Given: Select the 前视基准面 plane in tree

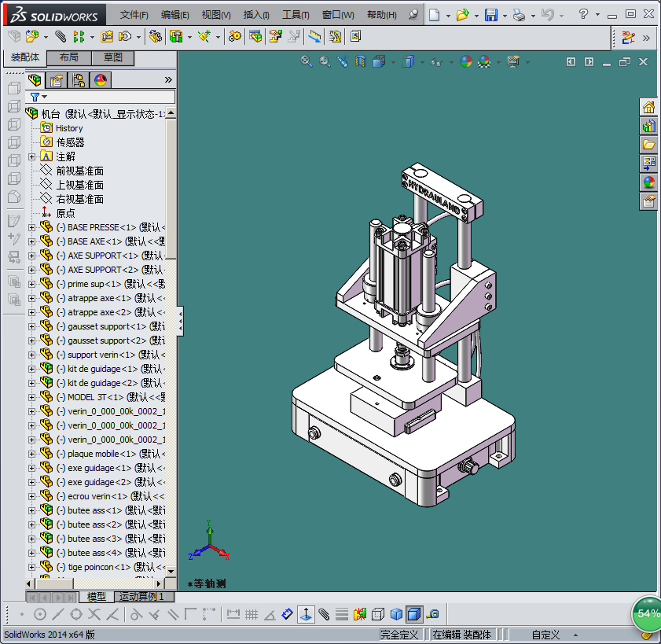Looking at the screenshot, I should [79, 171].
